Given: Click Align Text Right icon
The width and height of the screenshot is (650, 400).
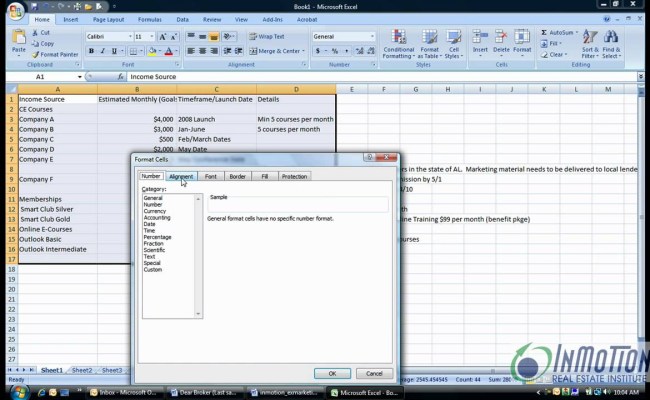Looking at the screenshot, I should coord(214,51).
